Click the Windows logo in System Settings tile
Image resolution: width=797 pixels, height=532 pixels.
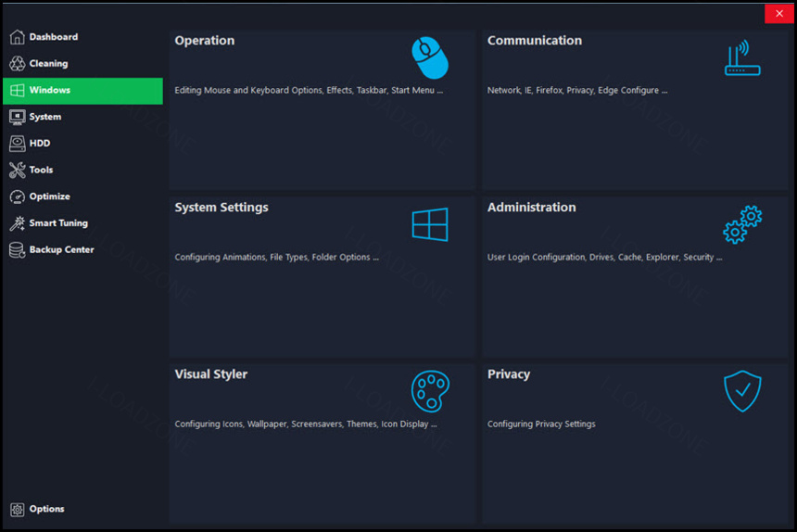pos(430,224)
